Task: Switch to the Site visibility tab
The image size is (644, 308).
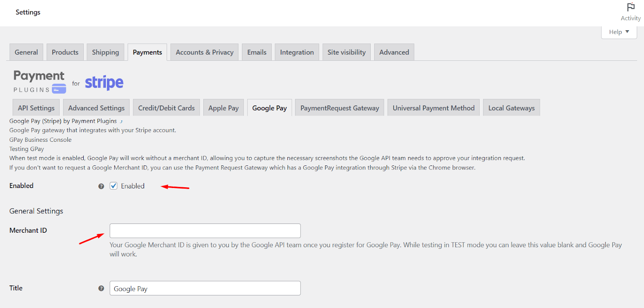Action: click(x=347, y=52)
